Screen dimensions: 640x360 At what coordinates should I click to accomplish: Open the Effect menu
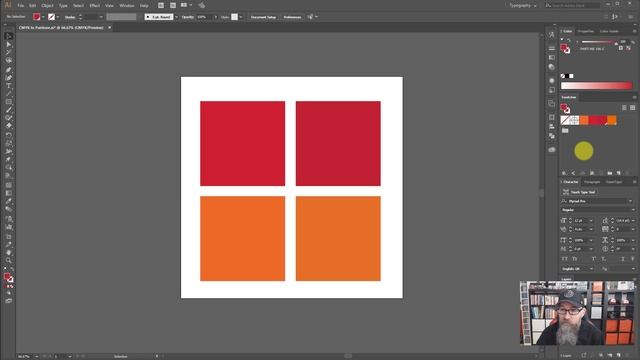click(95, 6)
